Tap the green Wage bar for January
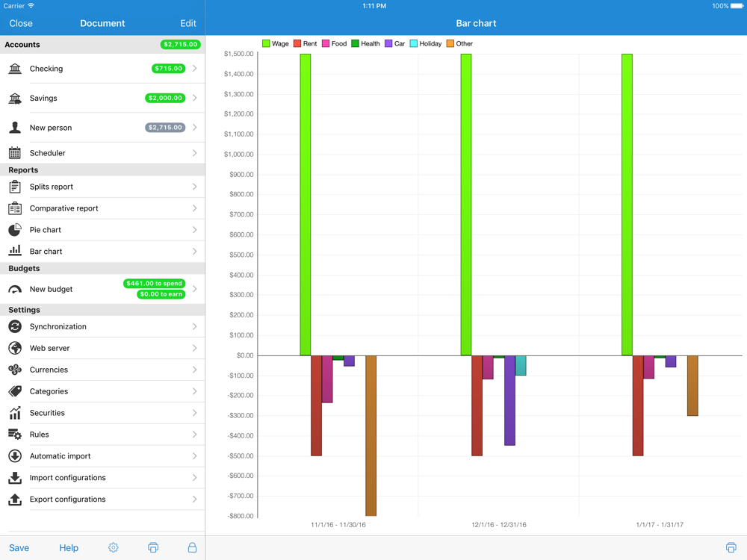Image resolution: width=747 pixels, height=560 pixels. coord(627,205)
